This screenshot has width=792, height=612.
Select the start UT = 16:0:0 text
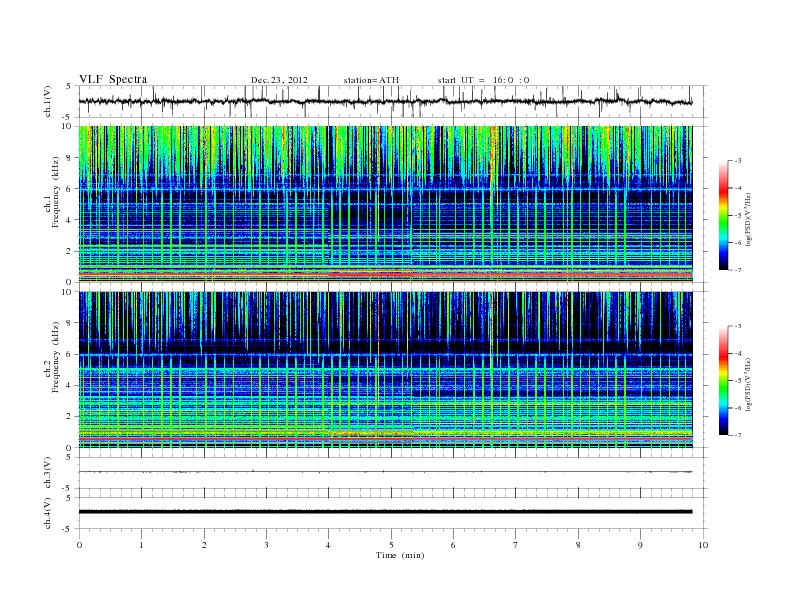[x=483, y=80]
